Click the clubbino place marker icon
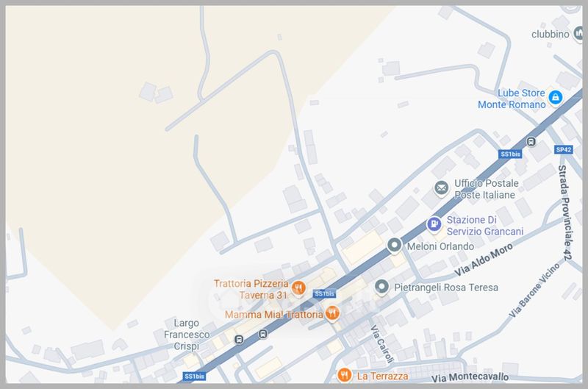Screen dimensions: 588x389 click(579, 33)
